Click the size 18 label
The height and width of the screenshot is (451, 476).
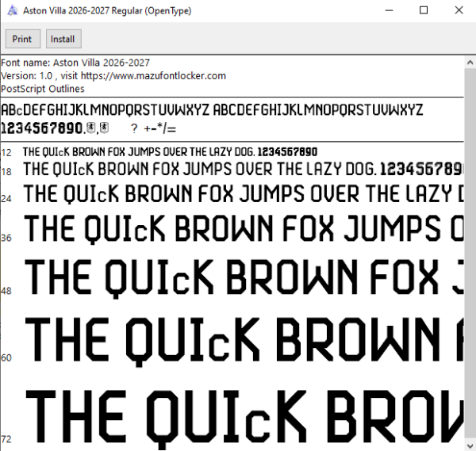point(6,172)
